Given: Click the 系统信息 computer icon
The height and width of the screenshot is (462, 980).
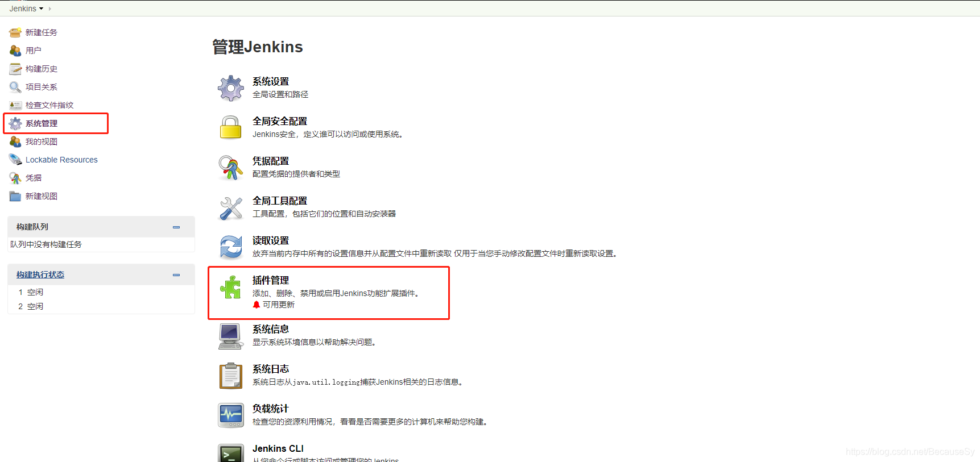Looking at the screenshot, I should pyautogui.click(x=231, y=336).
